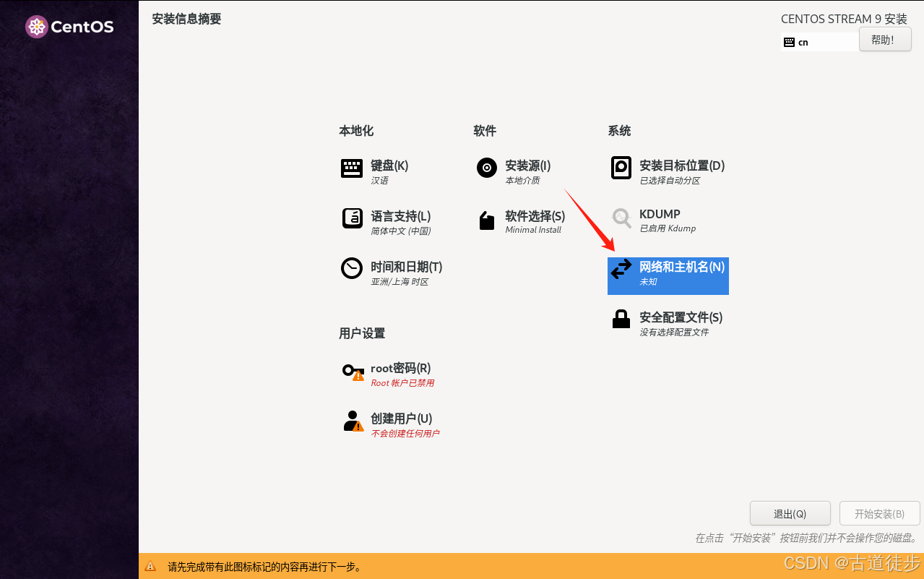Screen dimensions: 924x579
Task: Open the 安全配置文件(S) lock icon
Action: [x=621, y=319]
